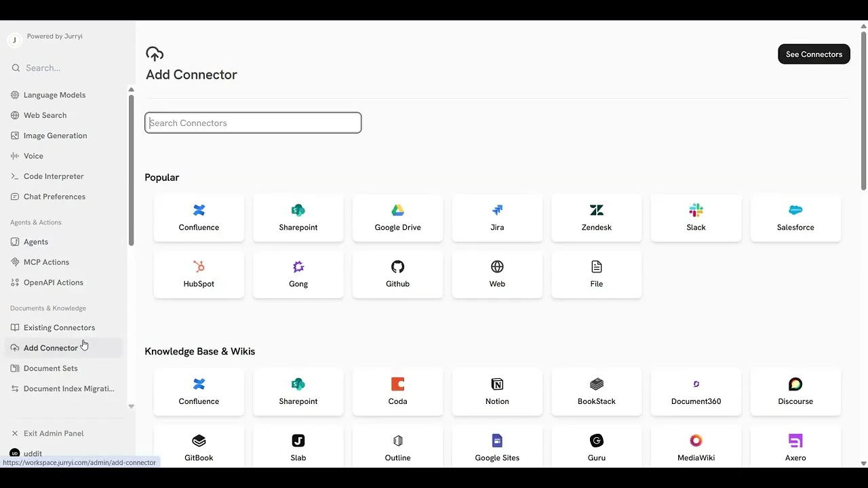This screenshot has width=868, height=488.
Task: Open the GitBook connector
Action: pyautogui.click(x=199, y=447)
